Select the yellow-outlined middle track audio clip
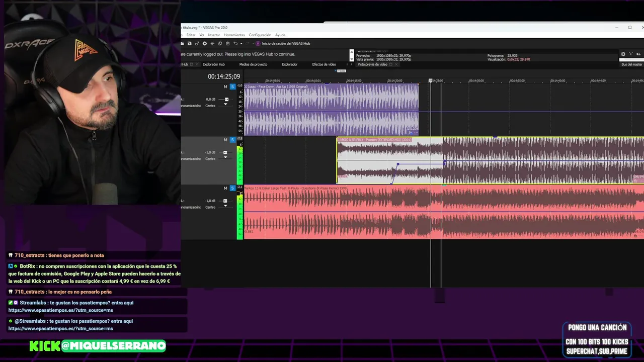644x362 pixels. (491, 160)
